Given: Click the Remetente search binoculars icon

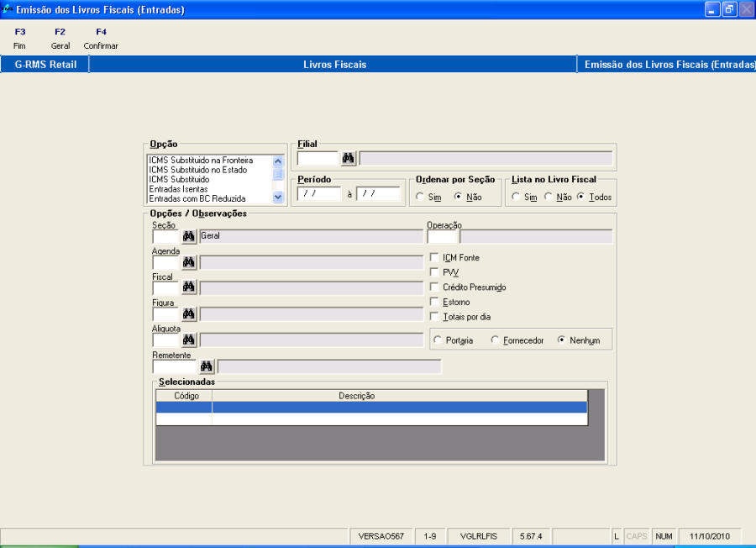Looking at the screenshot, I should coord(207,366).
